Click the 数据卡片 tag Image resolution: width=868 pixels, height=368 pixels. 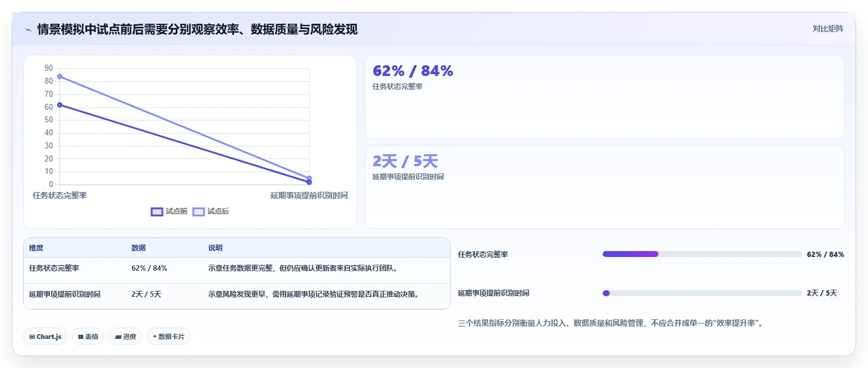click(169, 337)
